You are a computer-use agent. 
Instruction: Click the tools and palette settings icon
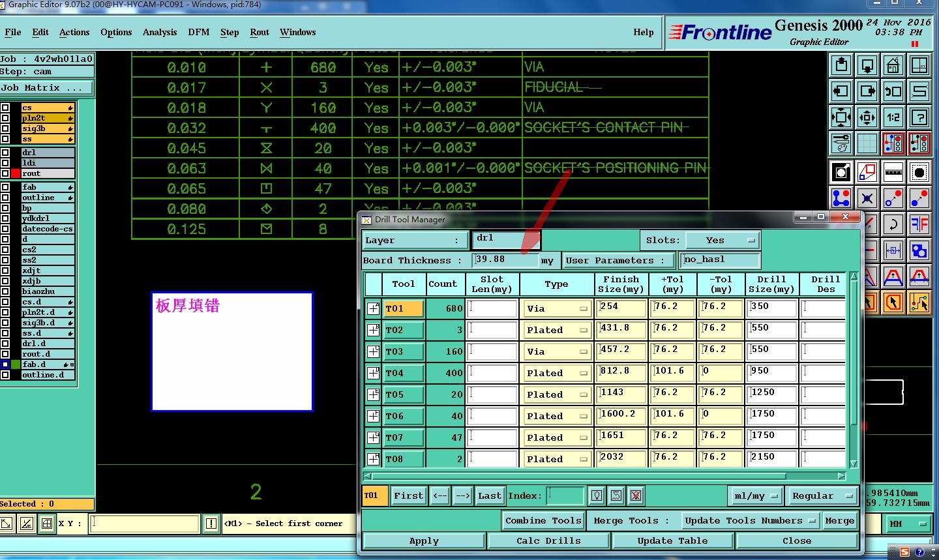point(841,143)
